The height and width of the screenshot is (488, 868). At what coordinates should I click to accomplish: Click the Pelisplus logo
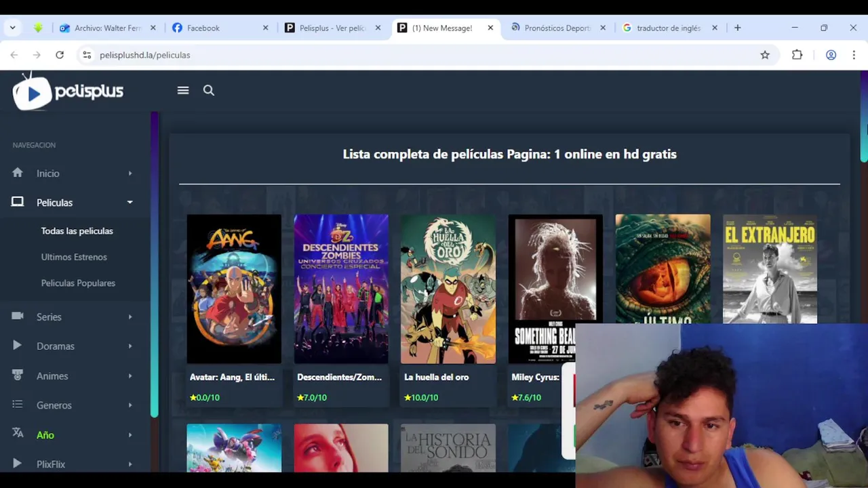click(x=68, y=91)
